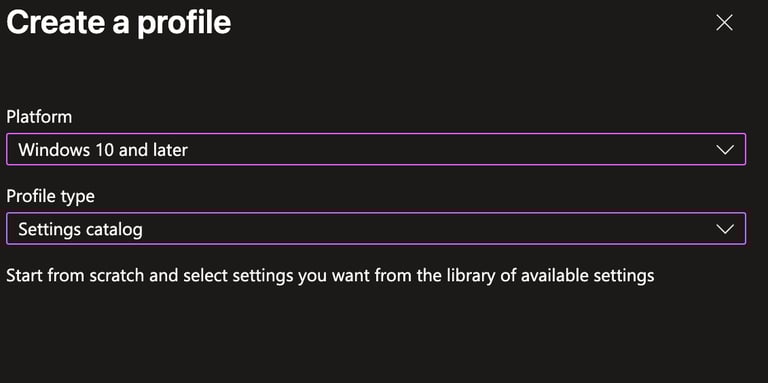Click the Platform field label

pos(39,117)
